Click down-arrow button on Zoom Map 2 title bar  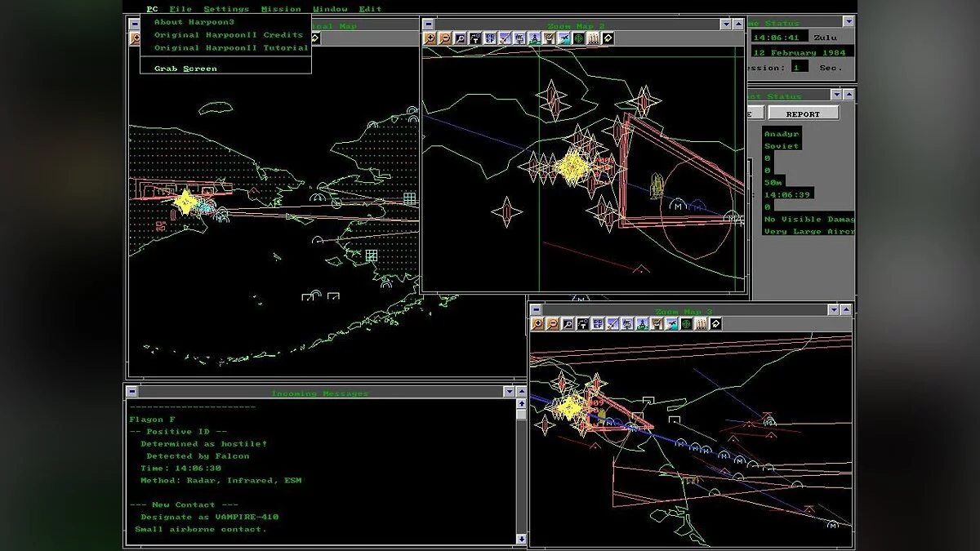[725, 24]
